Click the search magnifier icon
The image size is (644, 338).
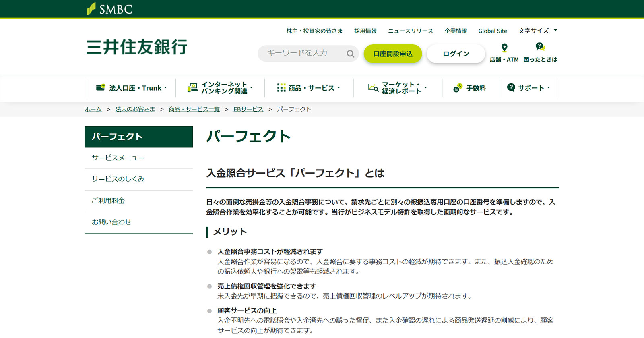tap(351, 54)
